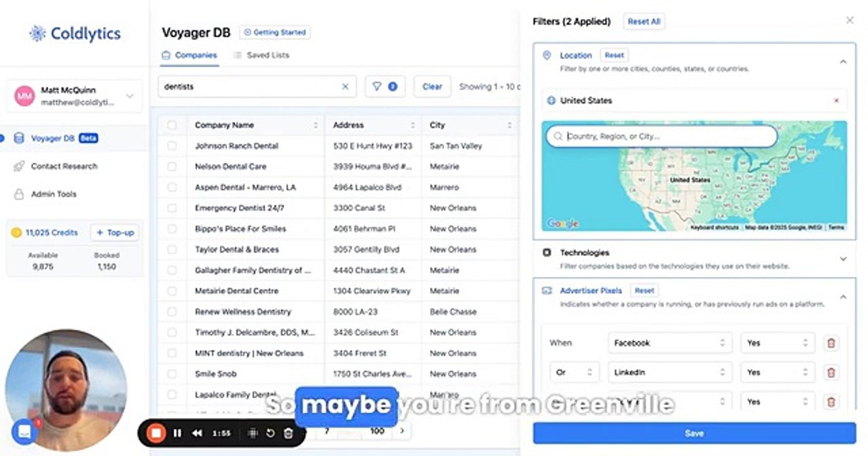Screen dimensions: 868x456
Task: Open the Facebook platform dropdown
Action: 670,343
